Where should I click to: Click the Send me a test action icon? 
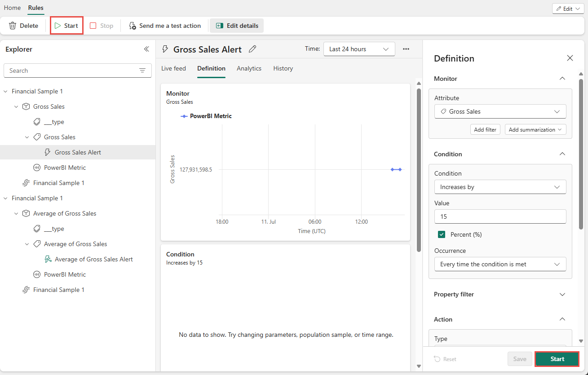tap(133, 26)
